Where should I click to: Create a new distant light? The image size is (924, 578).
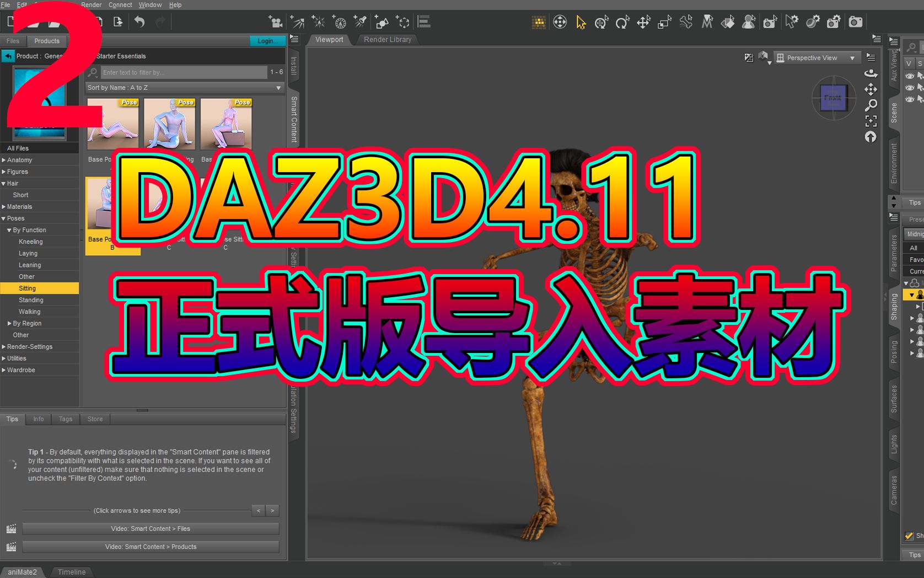point(297,22)
